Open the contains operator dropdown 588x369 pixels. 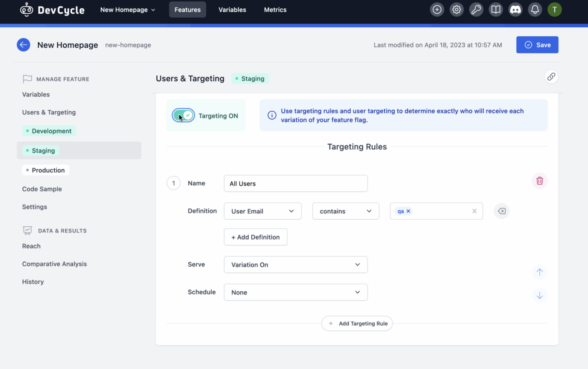coord(345,211)
